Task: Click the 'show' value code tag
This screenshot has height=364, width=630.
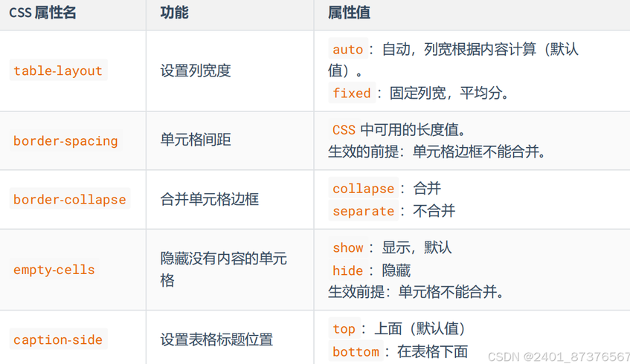Action: (x=348, y=247)
